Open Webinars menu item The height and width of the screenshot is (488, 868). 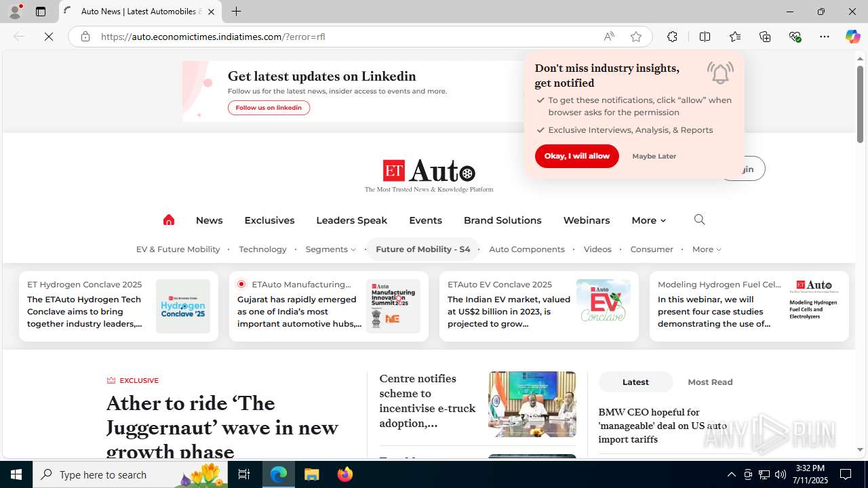click(x=586, y=220)
